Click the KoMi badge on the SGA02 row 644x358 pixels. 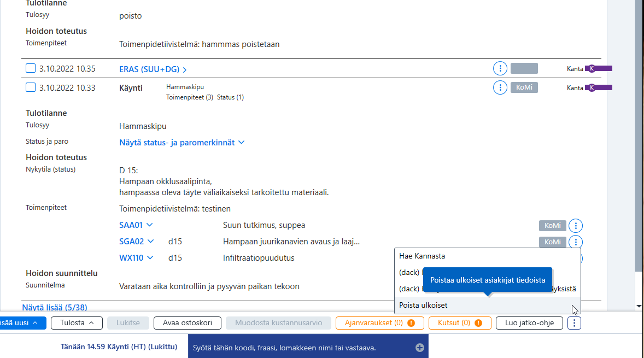(x=552, y=242)
